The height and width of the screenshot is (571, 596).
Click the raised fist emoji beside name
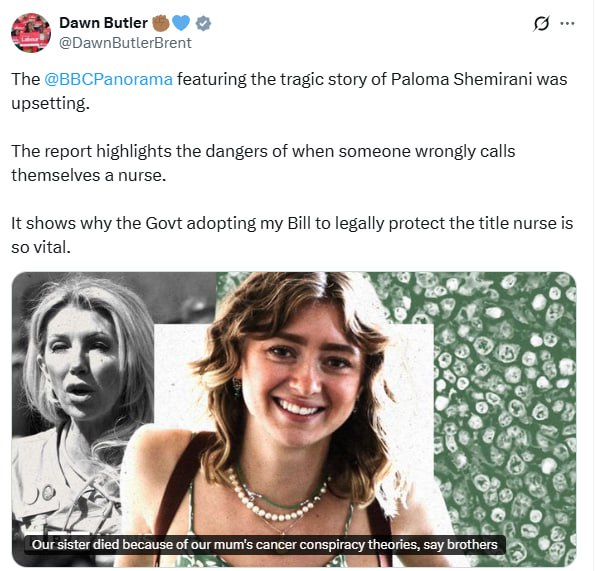(160, 23)
